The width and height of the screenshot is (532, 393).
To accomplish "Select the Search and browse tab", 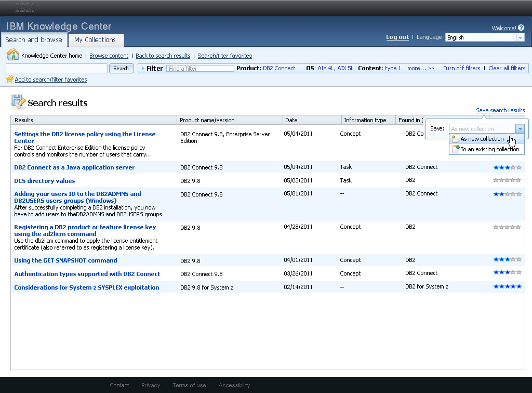I will tap(34, 40).
